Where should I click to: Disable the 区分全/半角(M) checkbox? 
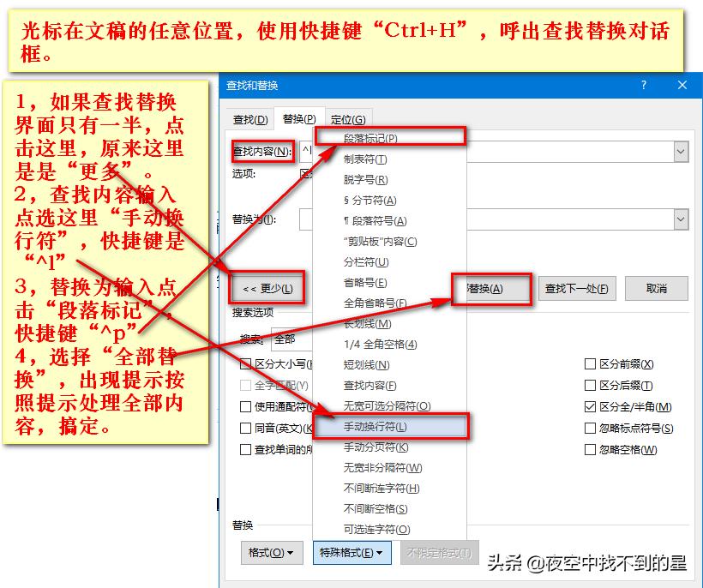point(591,405)
